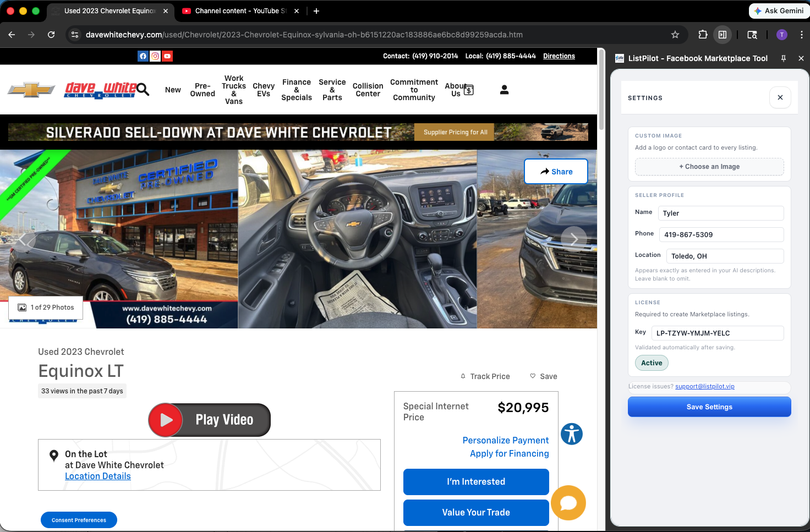Click the page vertical scrollbar
Screen dimensions: 810x532
[x=601, y=91]
